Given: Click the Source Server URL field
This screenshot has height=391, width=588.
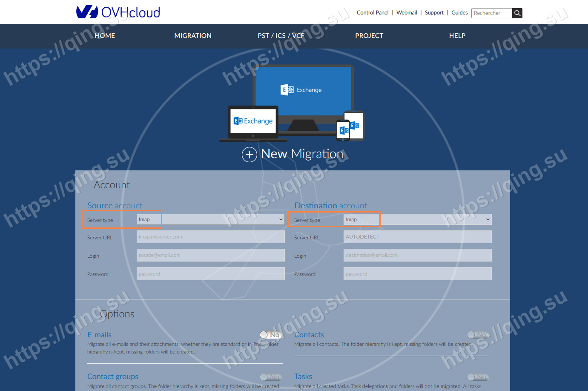Looking at the screenshot, I should click(x=211, y=237).
